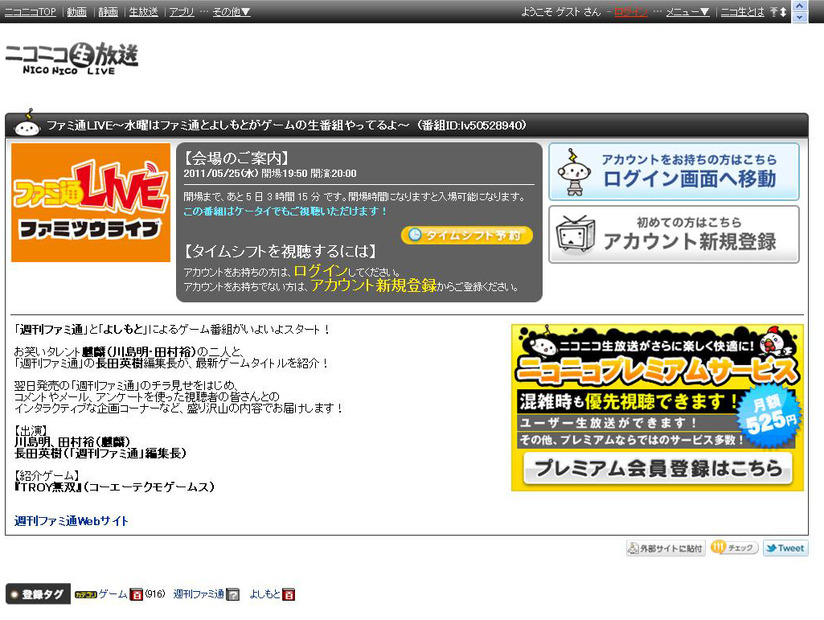Click the Tweet button

click(785, 548)
